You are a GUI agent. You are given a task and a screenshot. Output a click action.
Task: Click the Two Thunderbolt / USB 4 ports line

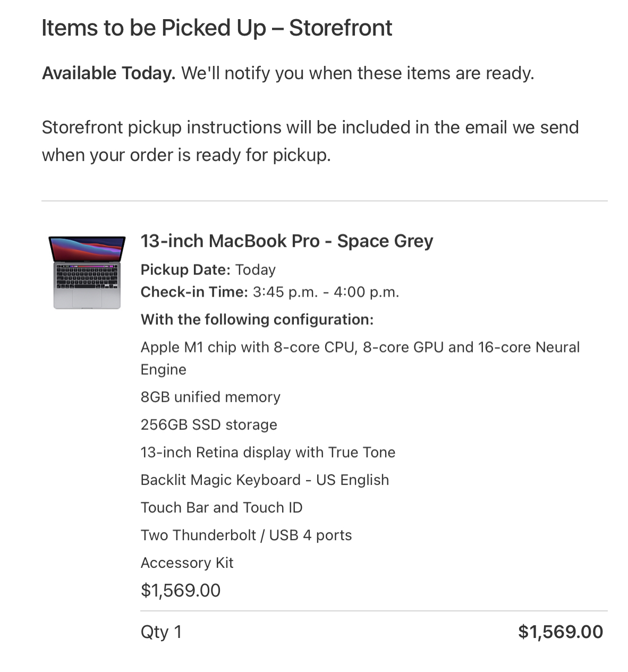click(x=246, y=535)
